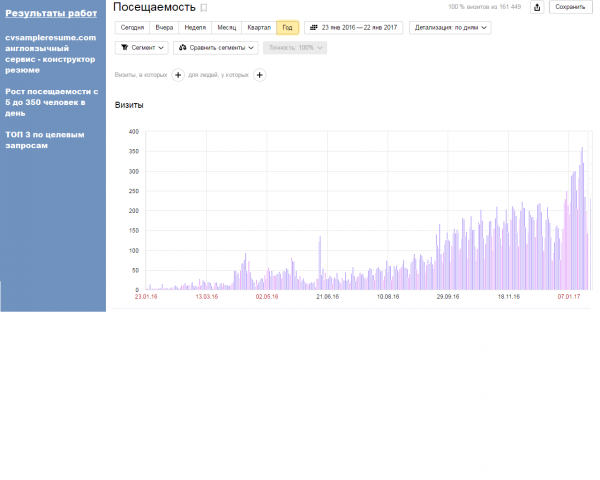Expand the Сегмент dropdown
Screen dimensions: 600x480
tap(142, 47)
